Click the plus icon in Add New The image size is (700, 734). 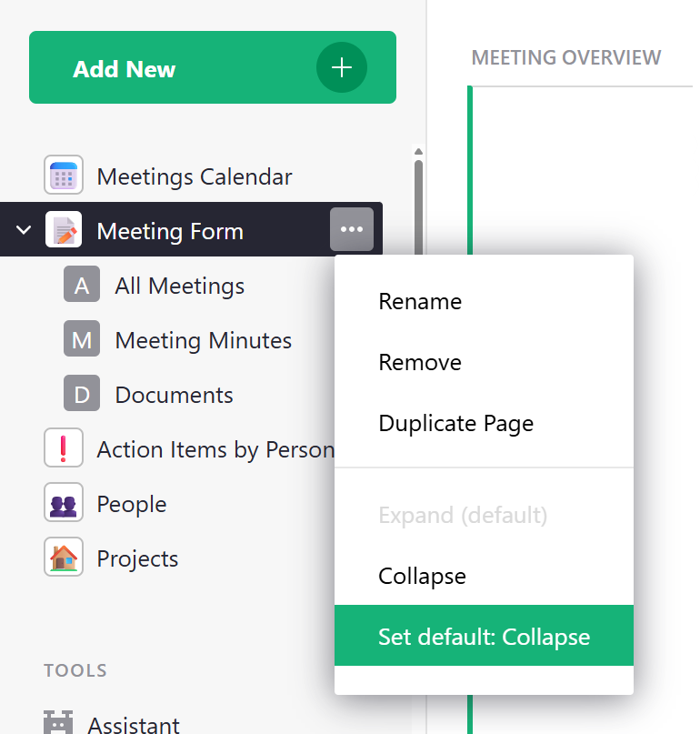pyautogui.click(x=341, y=68)
